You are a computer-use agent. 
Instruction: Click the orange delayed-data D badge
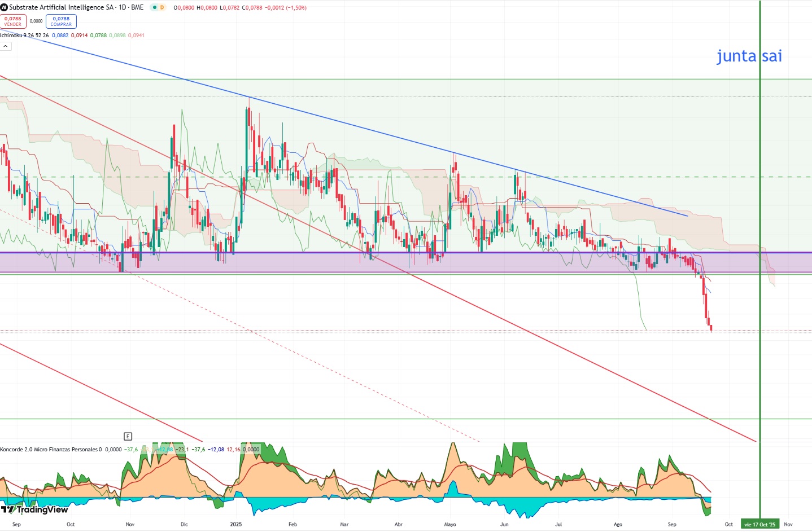pos(162,7)
